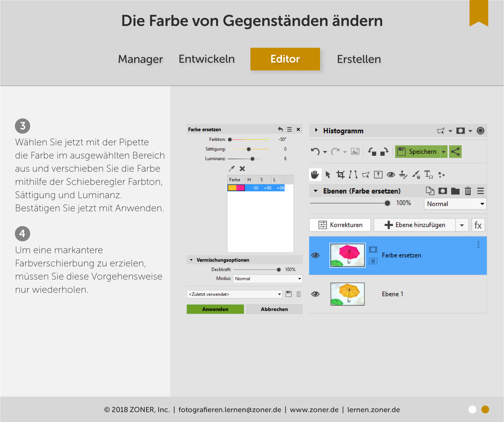Viewport: 504px width, 422px height.
Task: Duplicate layer with the copy icon
Action: (x=430, y=191)
